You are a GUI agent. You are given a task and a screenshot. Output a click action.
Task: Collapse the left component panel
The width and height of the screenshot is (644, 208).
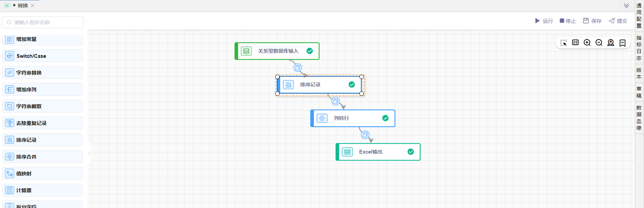pos(90,154)
